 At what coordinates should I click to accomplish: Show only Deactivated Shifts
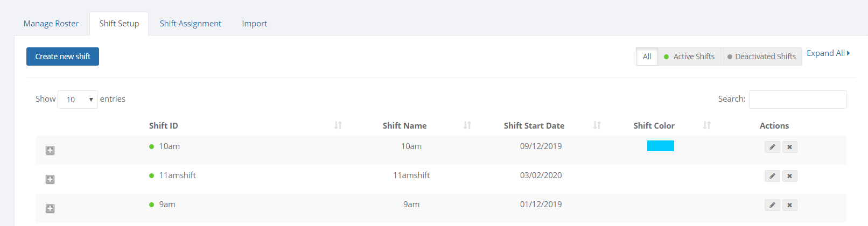(x=761, y=56)
